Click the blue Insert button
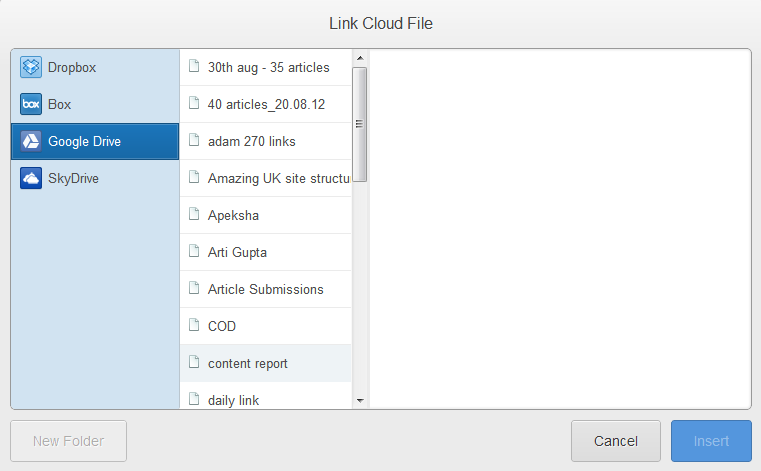761x471 pixels. pos(711,441)
